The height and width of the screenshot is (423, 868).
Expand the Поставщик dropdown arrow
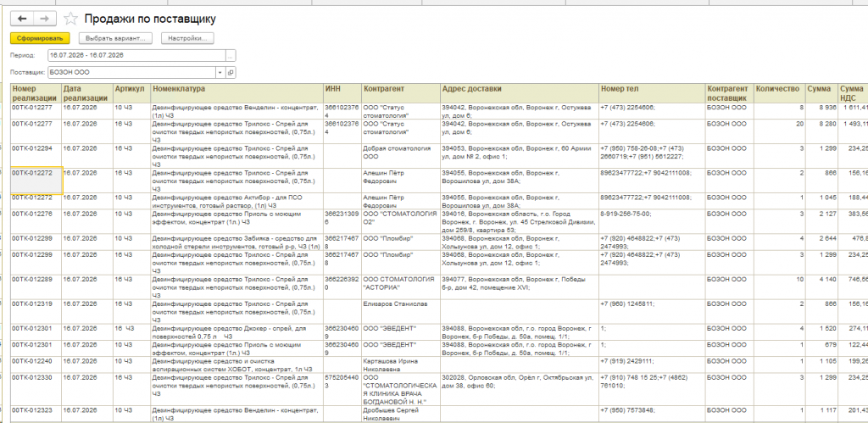pyautogui.click(x=220, y=73)
